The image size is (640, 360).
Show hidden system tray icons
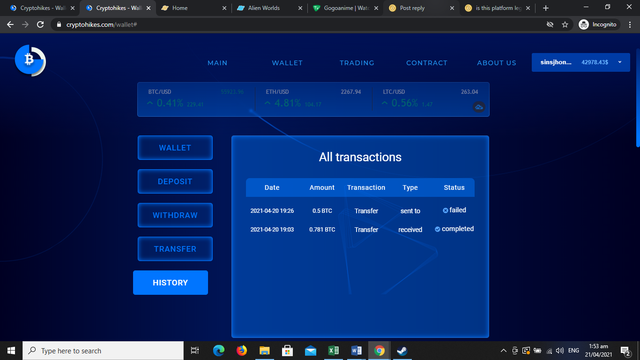[x=503, y=351]
